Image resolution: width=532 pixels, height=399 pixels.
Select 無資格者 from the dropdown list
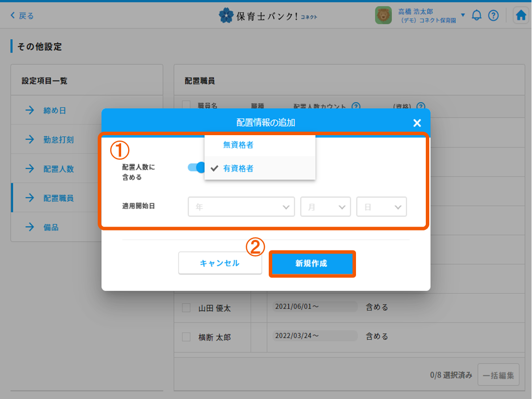coord(238,145)
